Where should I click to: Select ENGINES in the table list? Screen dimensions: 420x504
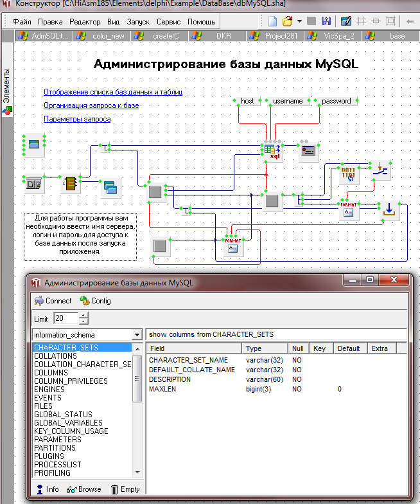pos(82,390)
